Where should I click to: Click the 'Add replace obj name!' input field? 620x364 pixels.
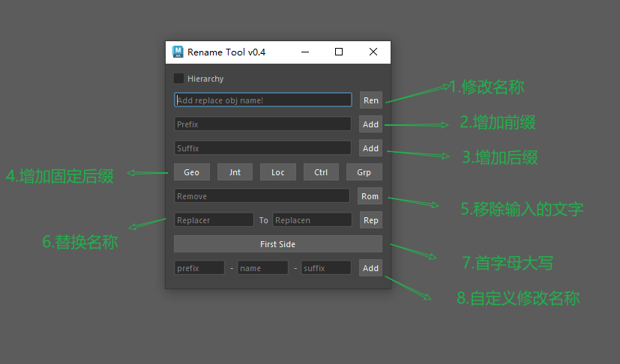[263, 100]
